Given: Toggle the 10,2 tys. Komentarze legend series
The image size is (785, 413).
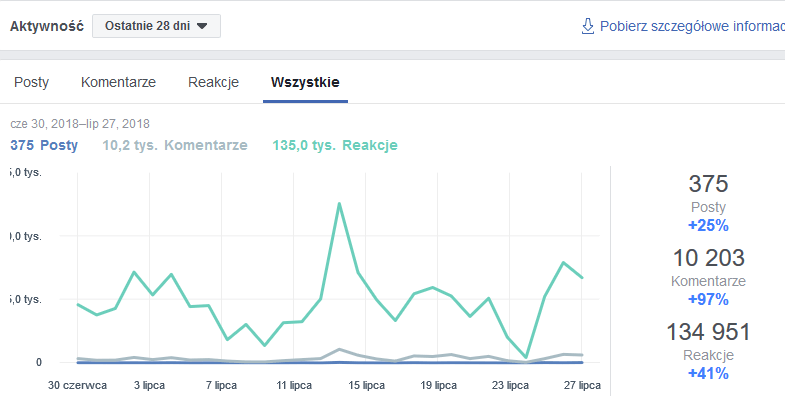Looking at the screenshot, I should coord(175,145).
